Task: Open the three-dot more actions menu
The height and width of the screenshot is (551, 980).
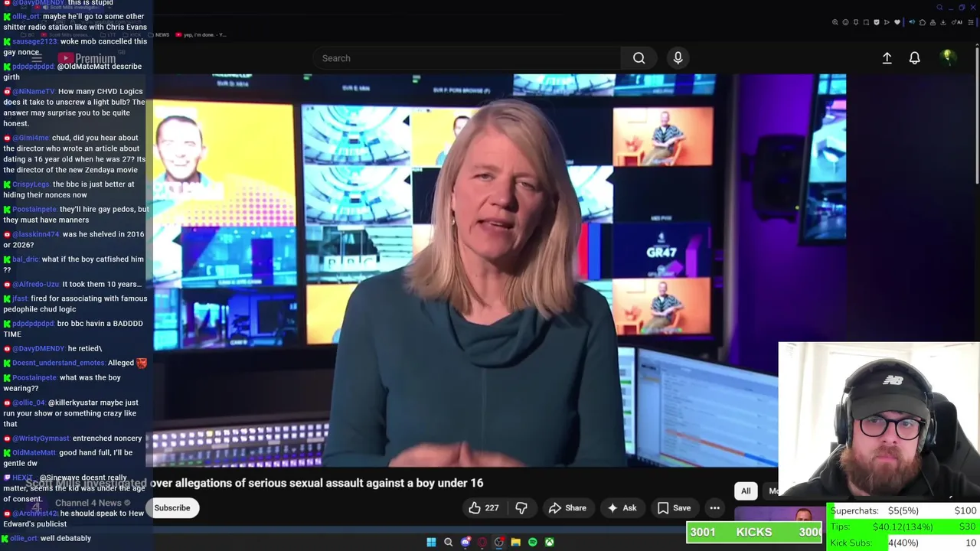Action: tap(714, 508)
